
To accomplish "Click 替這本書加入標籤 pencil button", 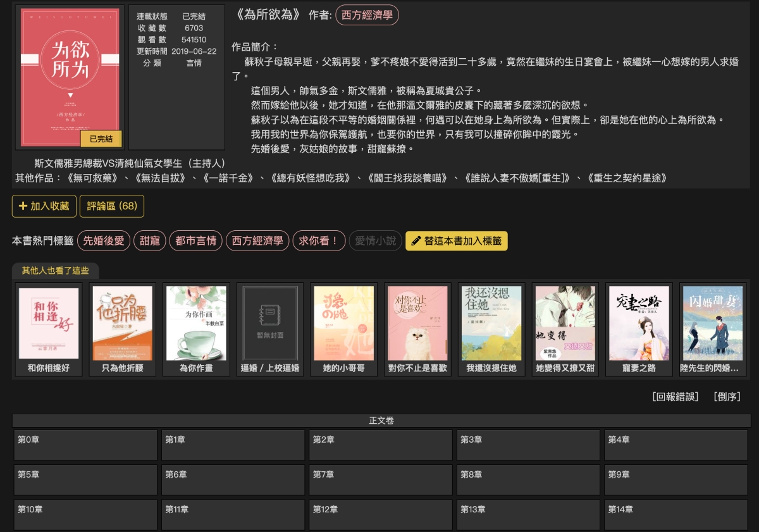I will tap(456, 241).
